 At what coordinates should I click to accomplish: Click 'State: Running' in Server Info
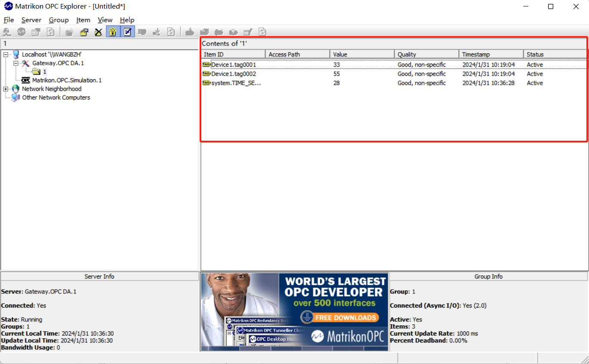point(22,319)
